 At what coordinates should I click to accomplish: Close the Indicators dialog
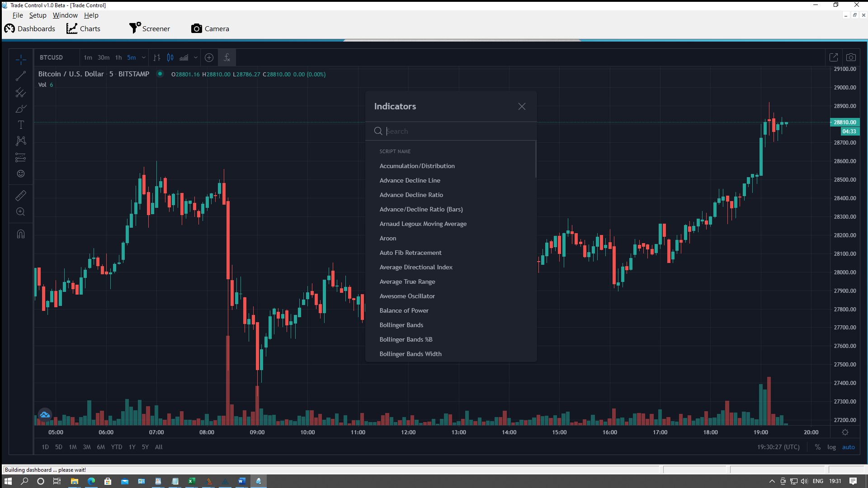(522, 106)
